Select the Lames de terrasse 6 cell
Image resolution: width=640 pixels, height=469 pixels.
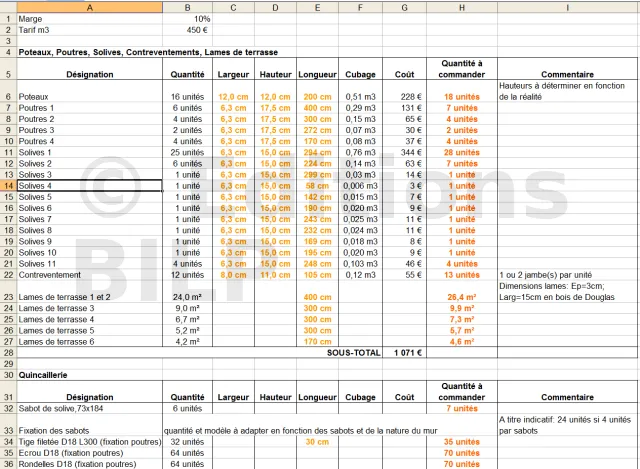coord(90,341)
